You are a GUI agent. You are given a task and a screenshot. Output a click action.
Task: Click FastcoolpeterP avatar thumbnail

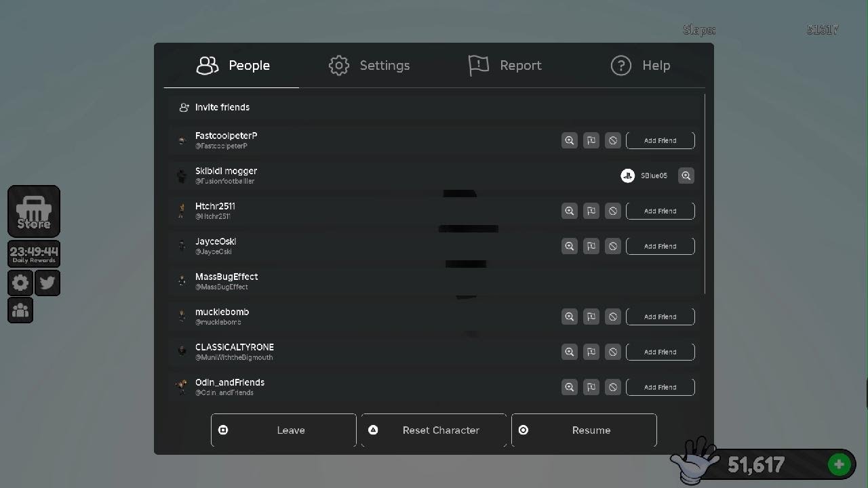coord(182,140)
